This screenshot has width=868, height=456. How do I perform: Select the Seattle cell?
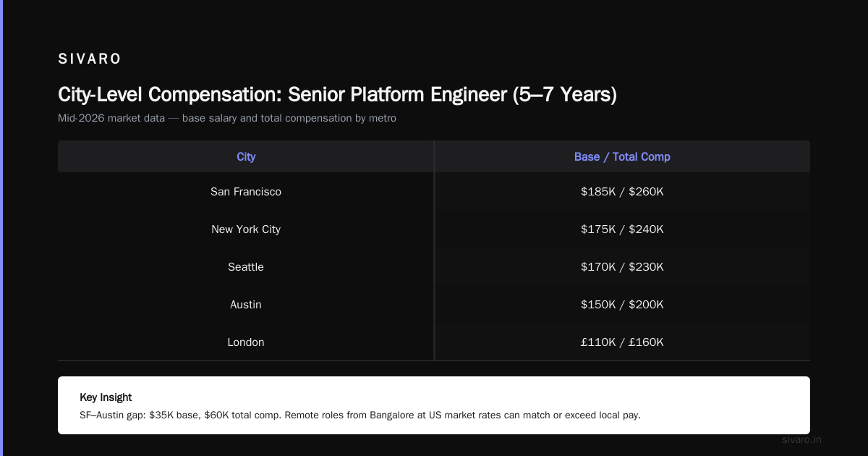[246, 267]
